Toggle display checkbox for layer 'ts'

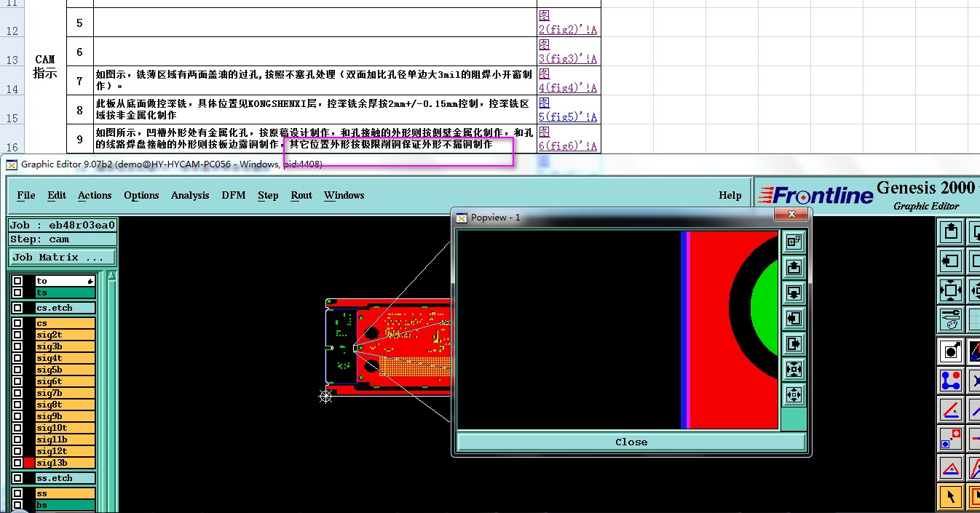pos(17,293)
